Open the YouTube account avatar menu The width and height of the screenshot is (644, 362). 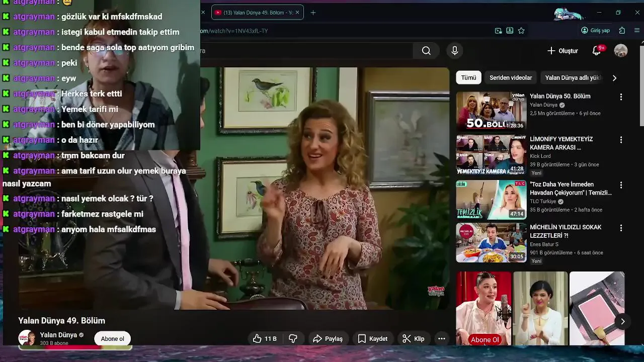[621, 51]
